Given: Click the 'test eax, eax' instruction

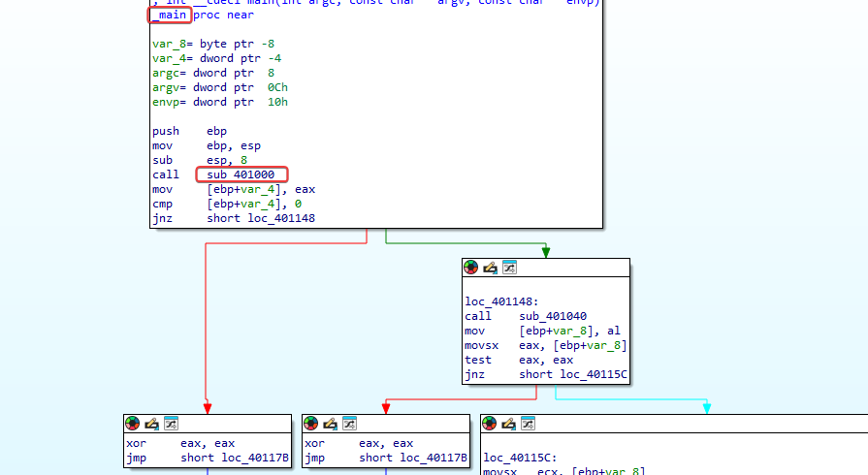Looking at the screenshot, I should click(x=519, y=360).
